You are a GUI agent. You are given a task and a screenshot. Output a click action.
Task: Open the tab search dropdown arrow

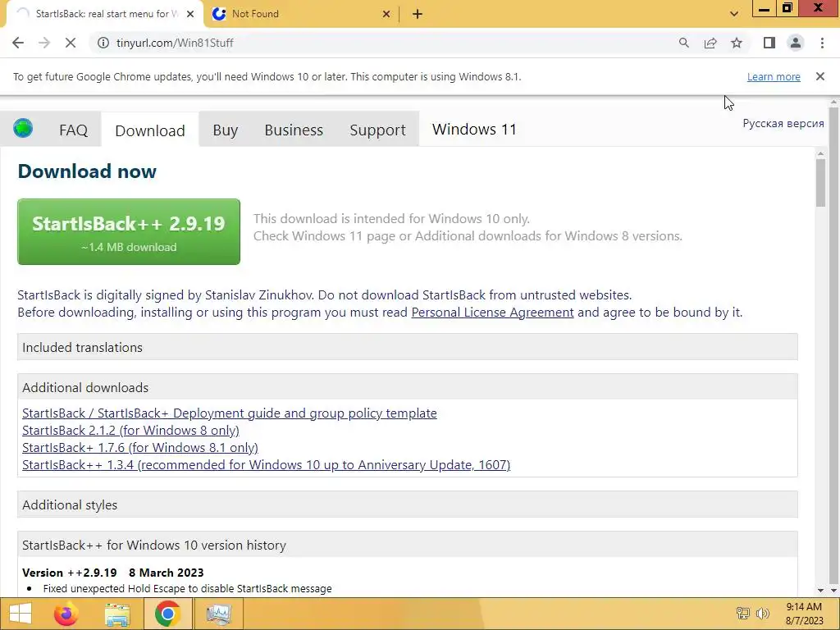tap(734, 14)
